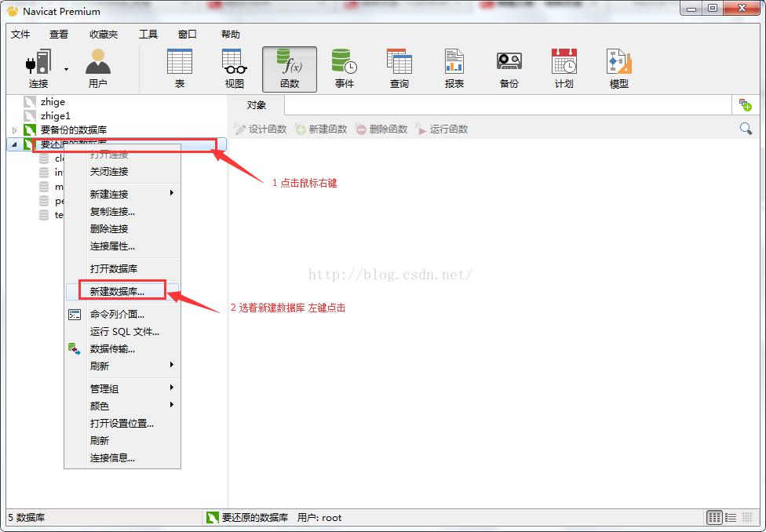Open the dropdown arrow beside 连接
Screen dimensions: 766x532
pyautogui.click(x=66, y=69)
